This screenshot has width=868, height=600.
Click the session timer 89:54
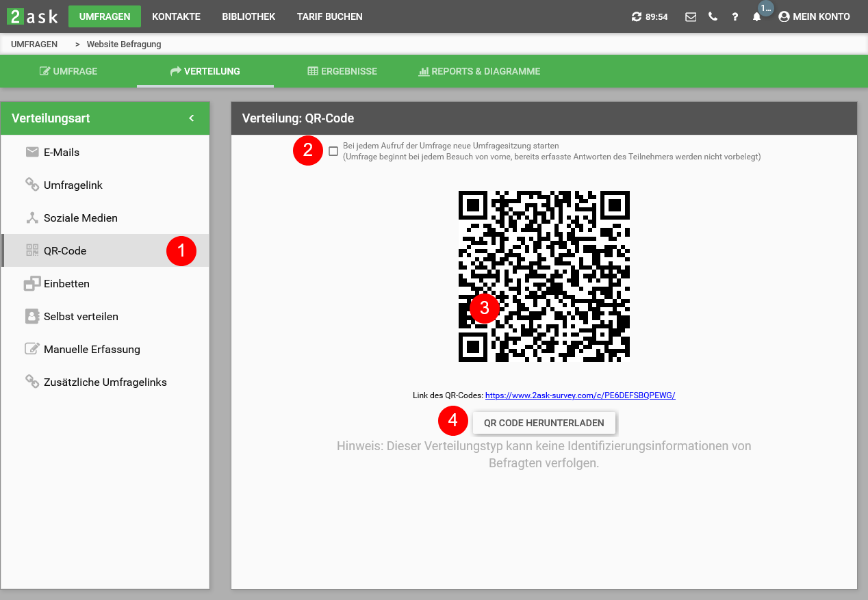click(x=656, y=16)
